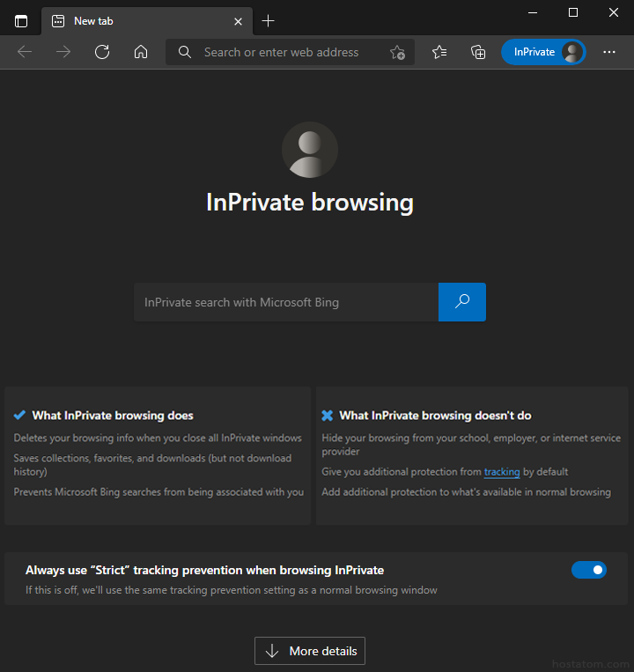Click the browser back arrow
This screenshot has height=672, width=634.
pyautogui.click(x=25, y=52)
